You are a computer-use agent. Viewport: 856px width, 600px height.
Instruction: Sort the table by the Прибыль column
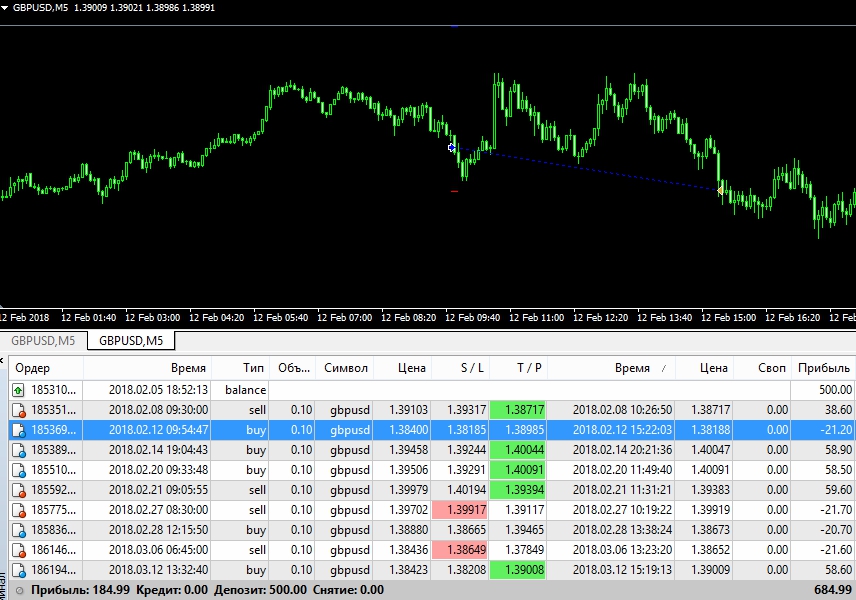pos(823,368)
